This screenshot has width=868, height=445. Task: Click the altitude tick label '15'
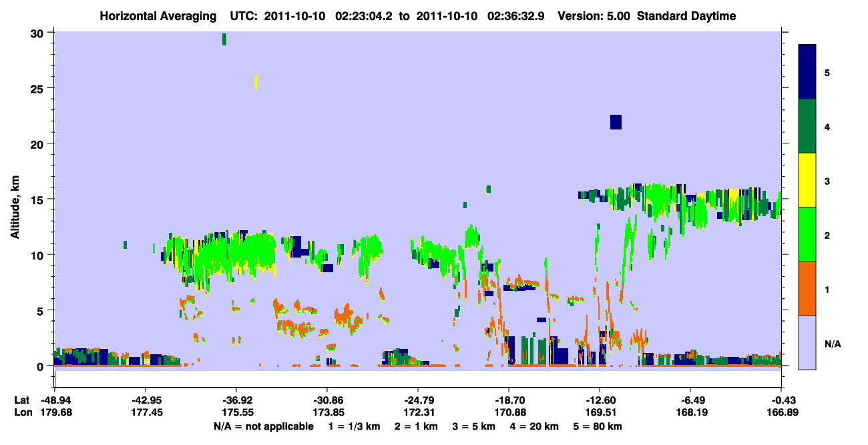click(39, 199)
